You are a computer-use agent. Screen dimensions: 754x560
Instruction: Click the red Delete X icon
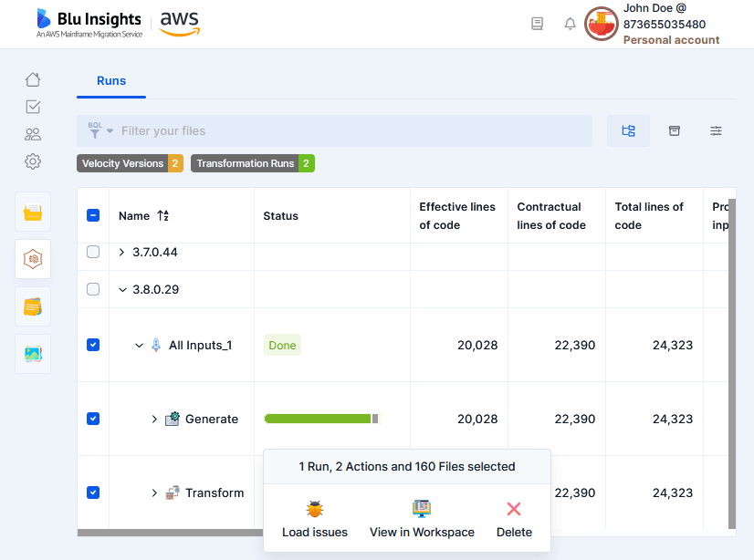coord(514,509)
